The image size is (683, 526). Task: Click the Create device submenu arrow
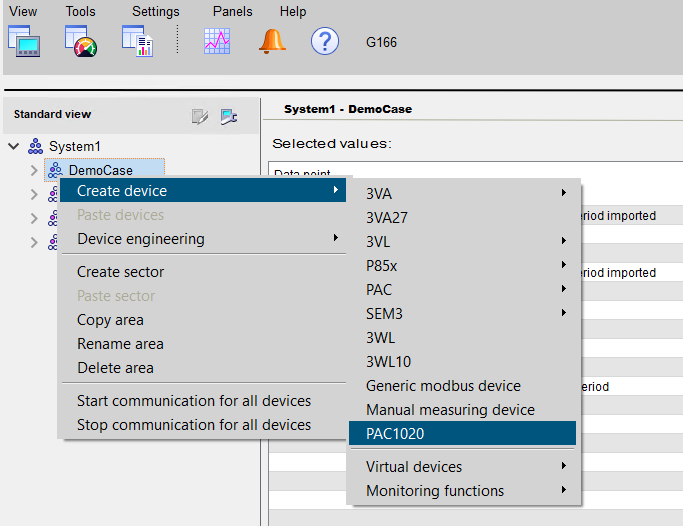[x=335, y=190]
